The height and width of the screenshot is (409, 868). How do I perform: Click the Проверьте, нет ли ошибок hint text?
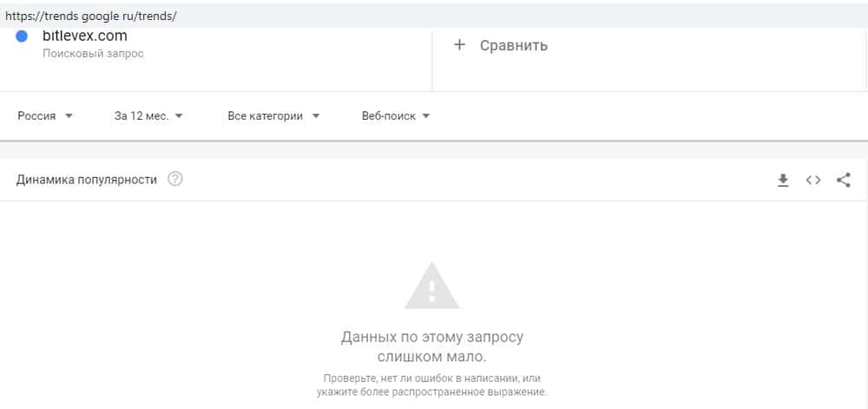431,386
